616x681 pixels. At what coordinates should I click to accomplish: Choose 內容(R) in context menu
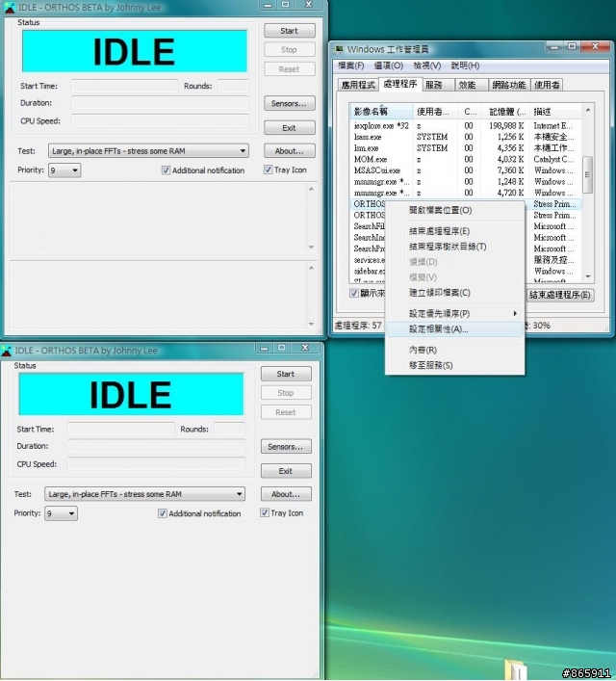454,350
